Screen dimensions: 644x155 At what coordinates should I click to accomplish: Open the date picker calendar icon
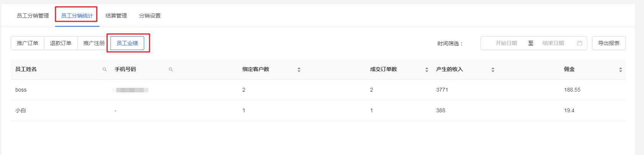579,43
